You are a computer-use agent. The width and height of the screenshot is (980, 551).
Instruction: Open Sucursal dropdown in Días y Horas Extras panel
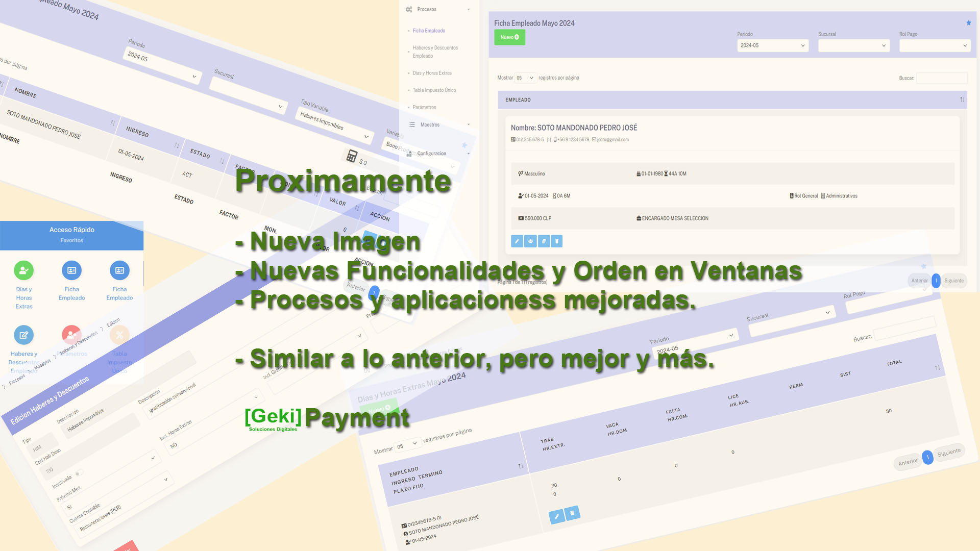[792, 320]
